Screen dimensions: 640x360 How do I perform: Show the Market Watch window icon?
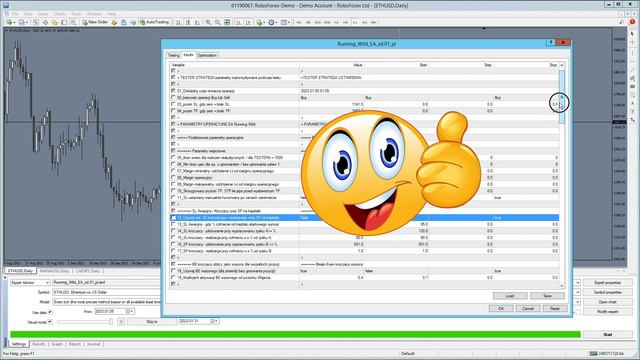pyautogui.click(x=36, y=22)
